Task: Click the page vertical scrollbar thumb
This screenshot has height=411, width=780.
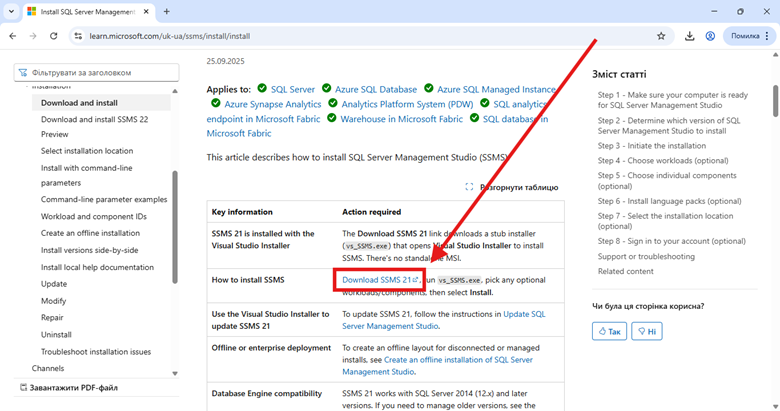Action: pos(776,102)
